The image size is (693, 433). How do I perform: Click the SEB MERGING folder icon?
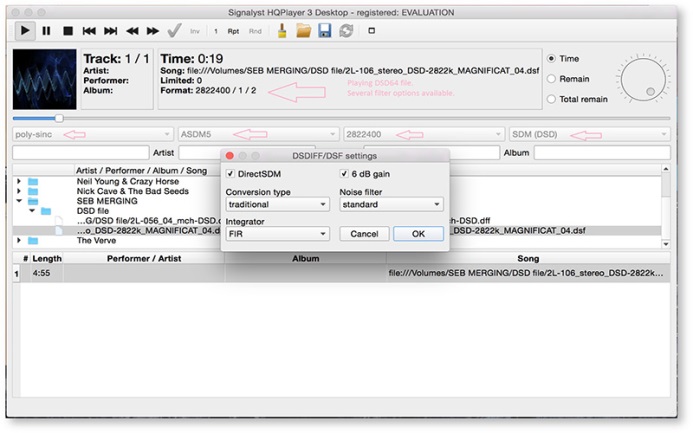(x=33, y=201)
